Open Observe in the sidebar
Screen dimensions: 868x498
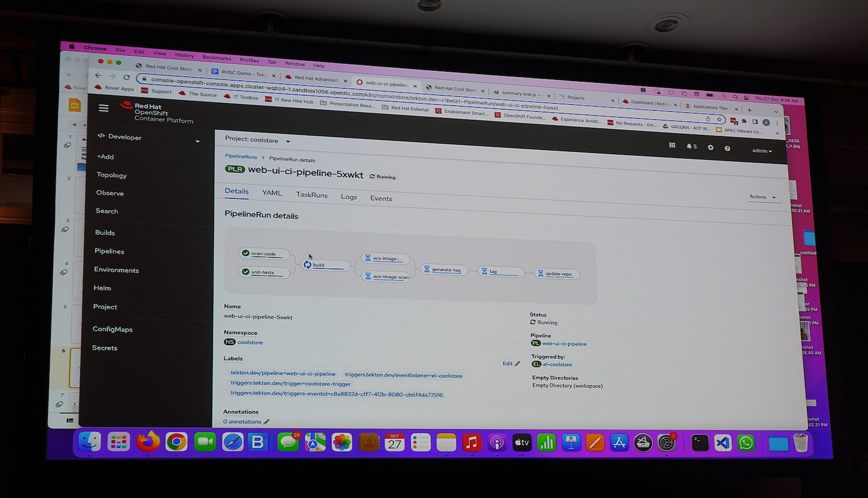(x=110, y=193)
